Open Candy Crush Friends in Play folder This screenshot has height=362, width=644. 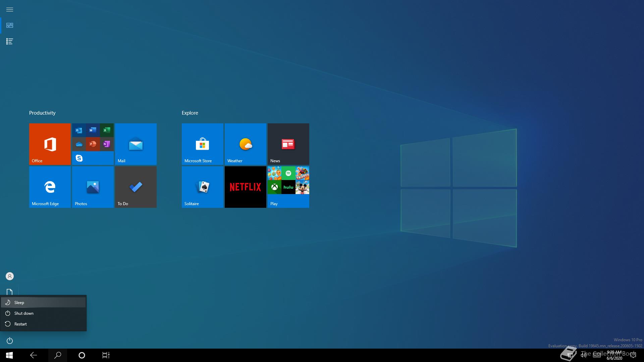[x=302, y=173]
